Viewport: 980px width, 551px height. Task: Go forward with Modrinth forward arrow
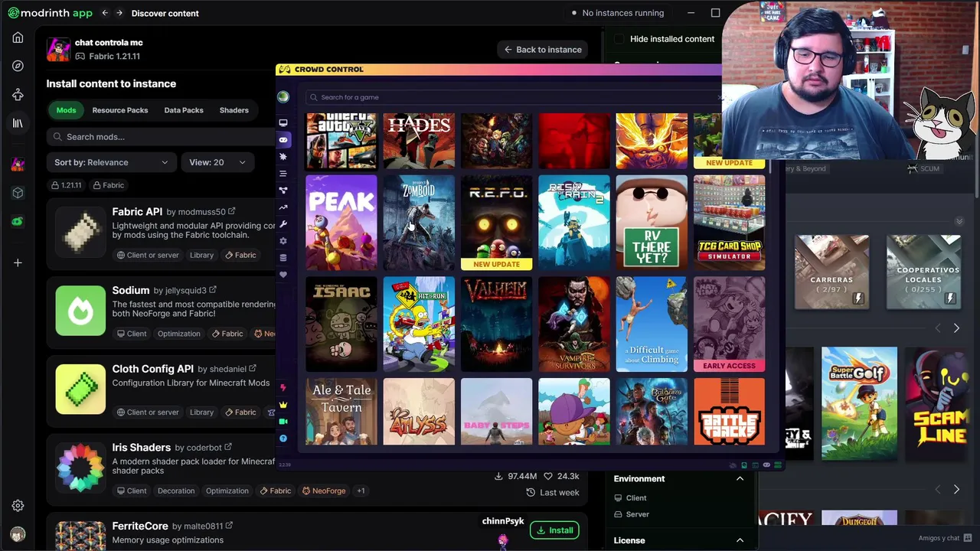[x=121, y=13]
